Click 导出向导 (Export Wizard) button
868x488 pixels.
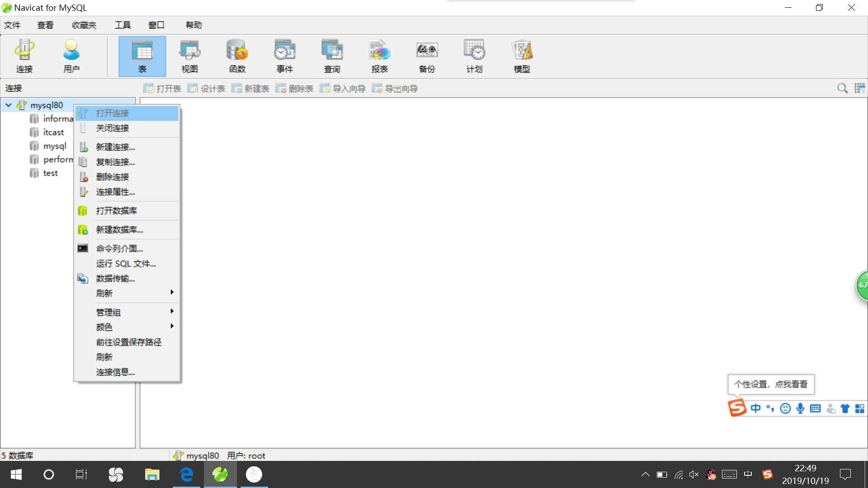pyautogui.click(x=395, y=89)
